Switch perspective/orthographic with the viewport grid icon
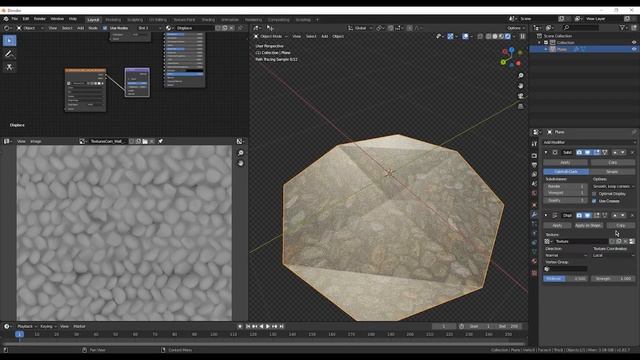Viewport: 640px width, 360px height. click(x=520, y=107)
